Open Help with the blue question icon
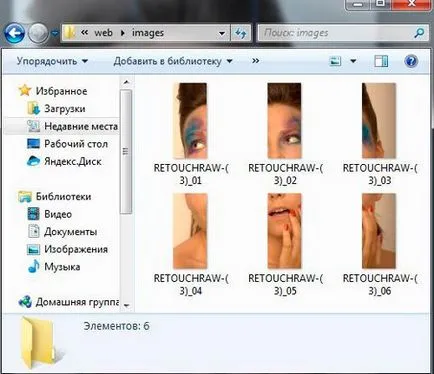Image resolution: width=434 pixels, height=374 pixels. click(x=411, y=61)
